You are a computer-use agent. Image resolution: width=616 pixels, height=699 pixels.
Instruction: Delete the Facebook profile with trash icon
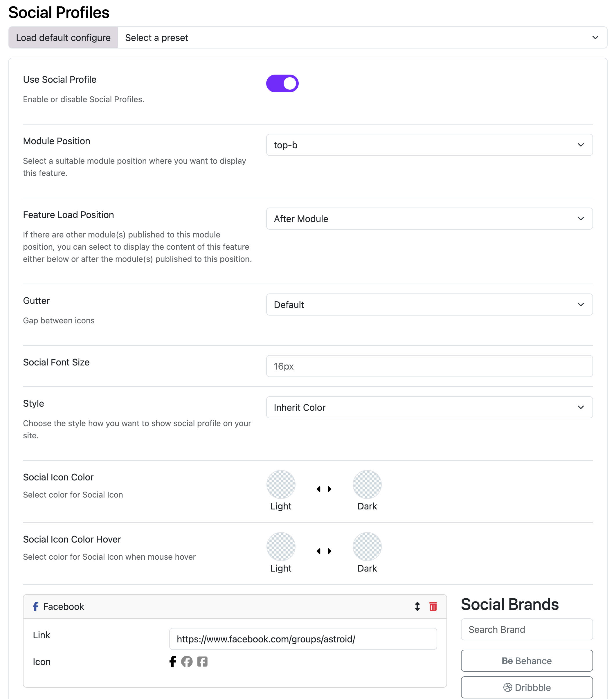[x=433, y=606]
